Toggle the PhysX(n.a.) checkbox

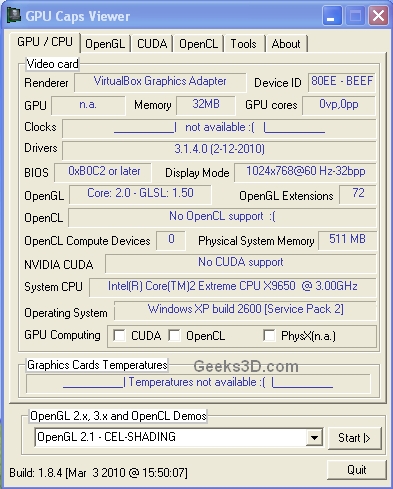[x=269, y=335]
